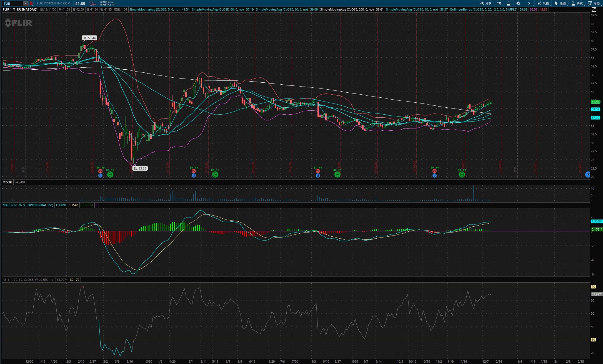603x364 pixels.
Task: Click the cyan 39.69 price axis tag
Action: [595, 109]
